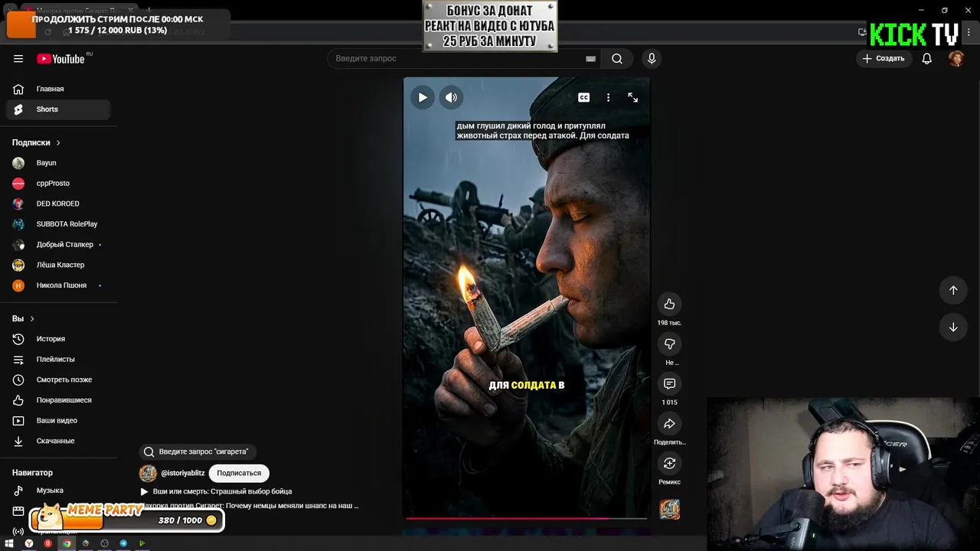
Task: Open Понравившиеся in the sidebar
Action: pos(58,400)
